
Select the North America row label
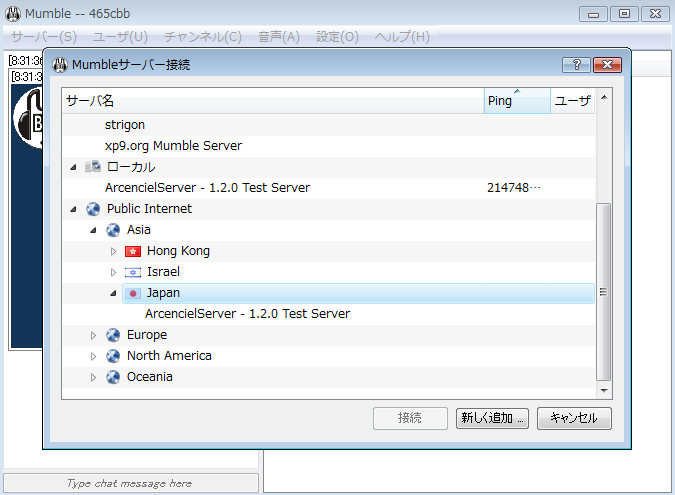coord(169,356)
